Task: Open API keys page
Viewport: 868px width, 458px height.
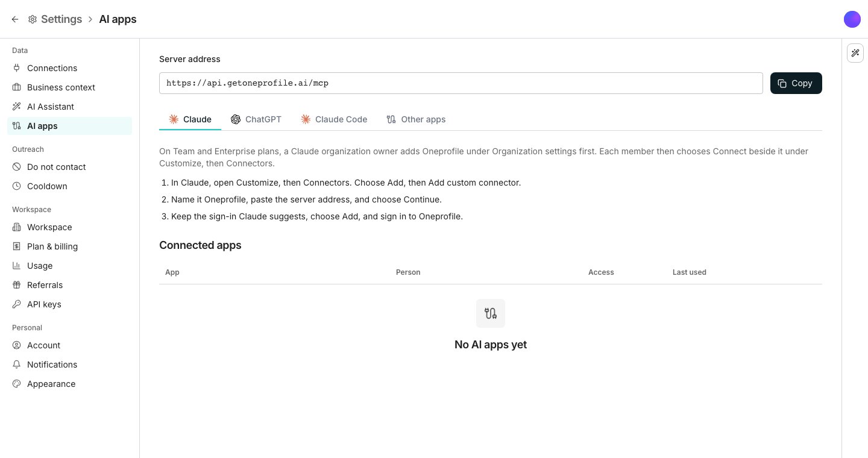Action: [x=69, y=304]
